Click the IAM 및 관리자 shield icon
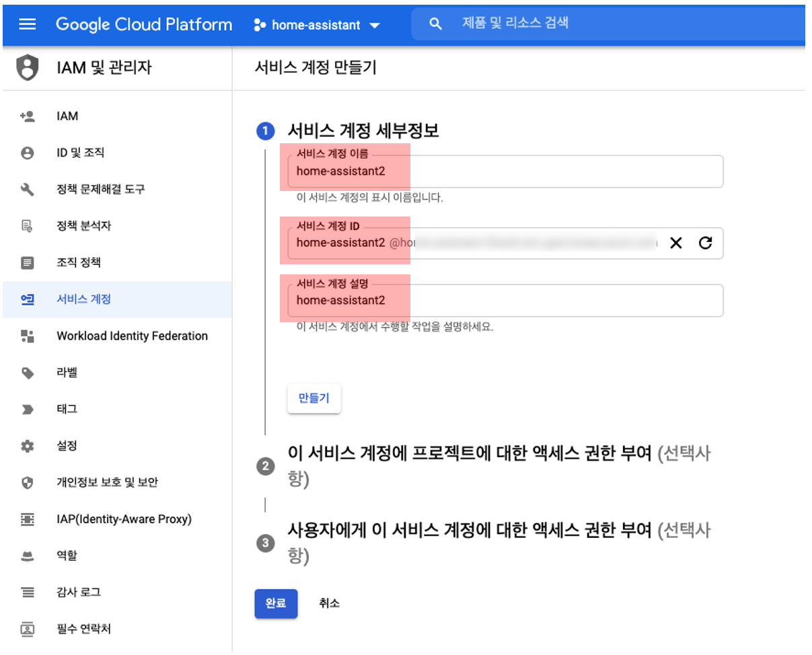Image resolution: width=812 pixels, height=655 pixels. point(27,67)
